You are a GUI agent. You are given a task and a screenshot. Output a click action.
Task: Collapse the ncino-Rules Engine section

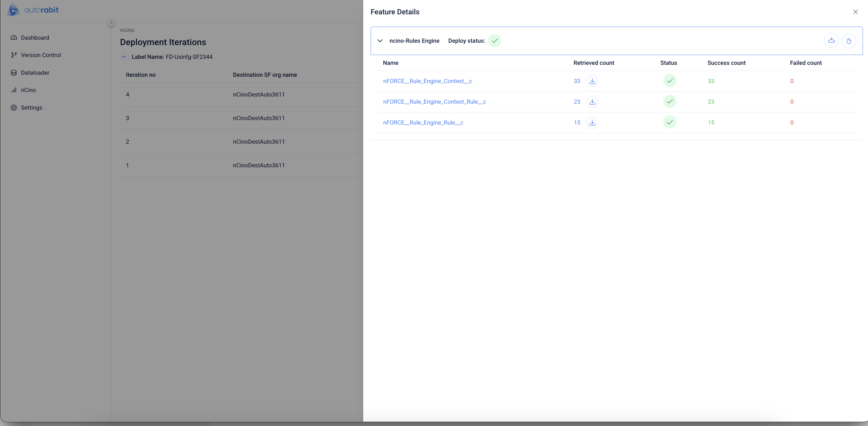380,41
